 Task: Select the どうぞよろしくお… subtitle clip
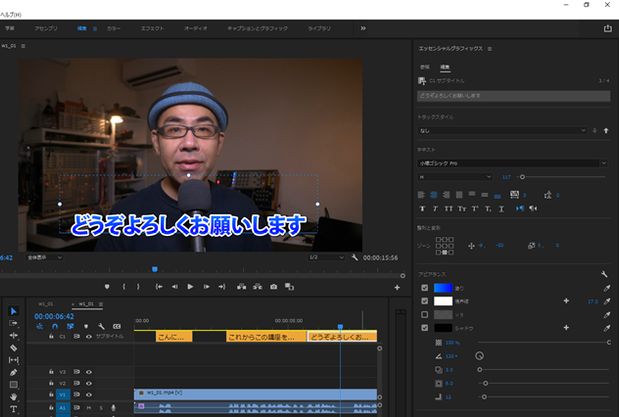[x=342, y=337]
